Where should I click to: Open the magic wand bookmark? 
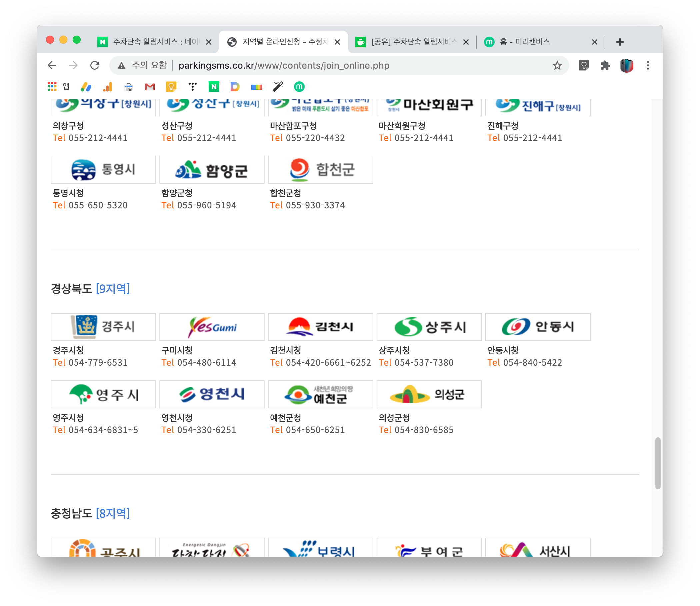(x=278, y=87)
